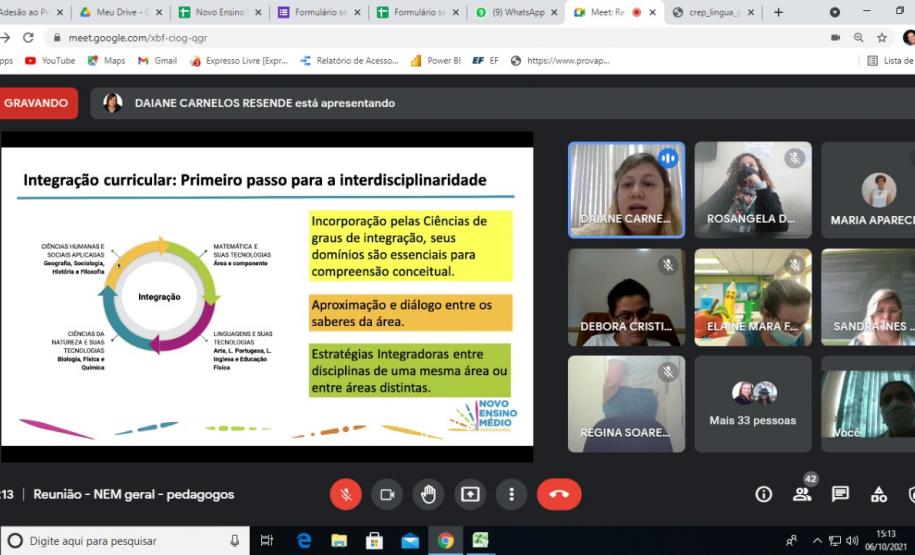915x555 pixels.
Task: Close the Meet tab
Action: 652,12
